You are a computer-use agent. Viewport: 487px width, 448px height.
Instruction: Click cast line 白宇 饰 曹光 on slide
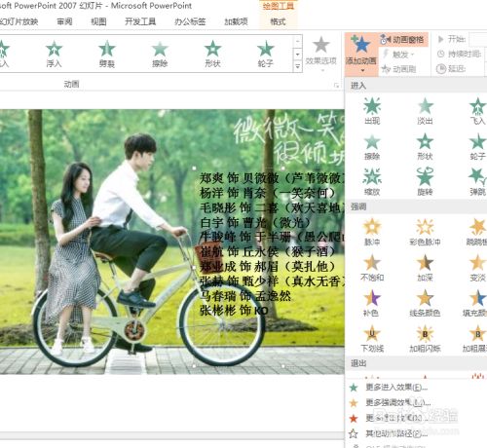click(256, 223)
